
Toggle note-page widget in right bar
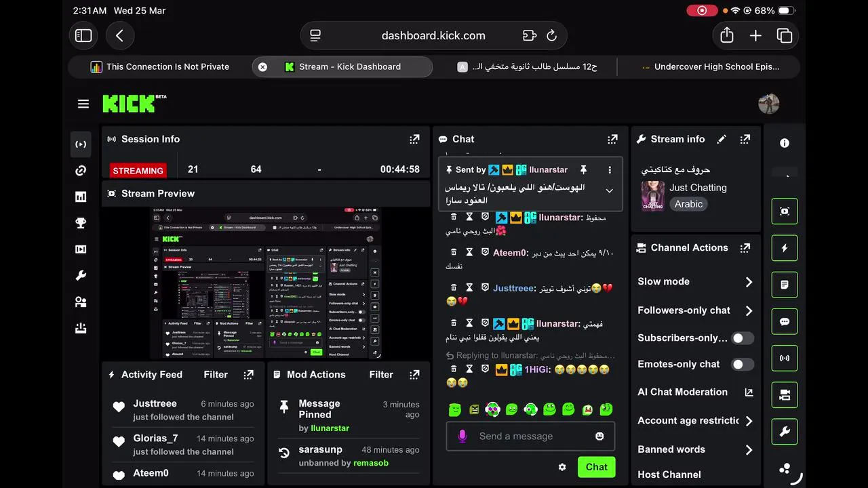tap(785, 285)
